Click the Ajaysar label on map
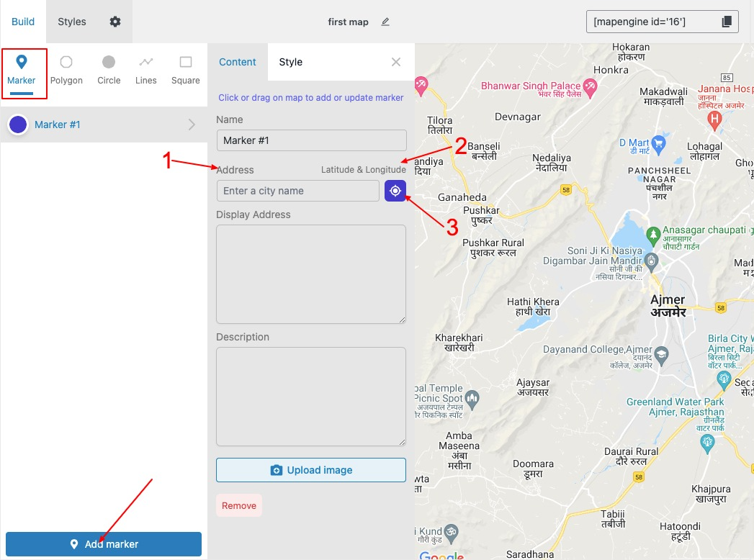Viewport: 754px width, 560px height. pos(533,387)
